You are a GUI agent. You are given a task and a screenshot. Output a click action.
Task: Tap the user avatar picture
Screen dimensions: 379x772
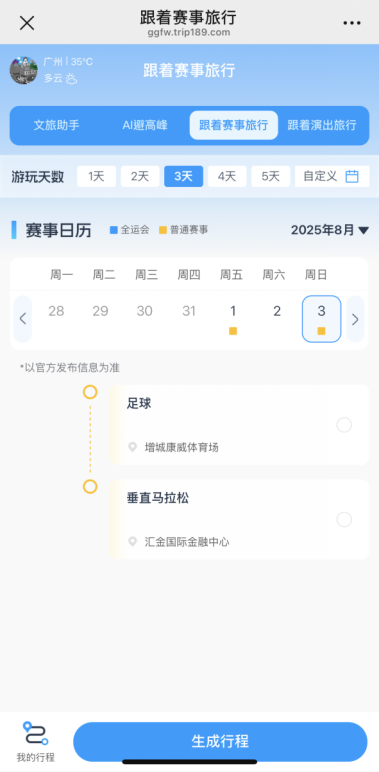tap(24, 70)
